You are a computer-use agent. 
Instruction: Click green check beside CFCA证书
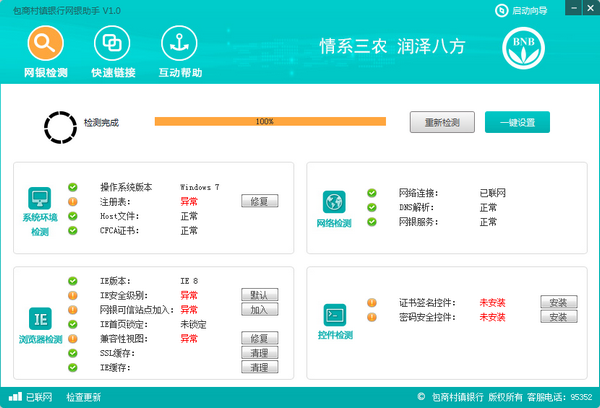click(x=73, y=230)
